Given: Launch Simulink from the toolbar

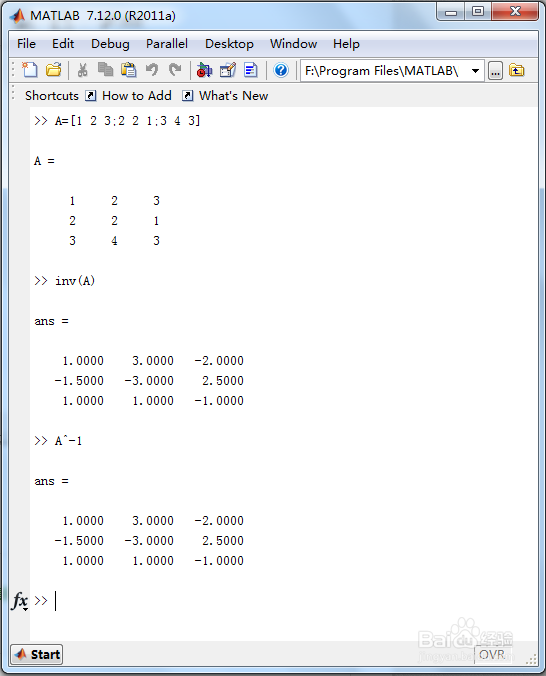Looking at the screenshot, I should 204,70.
